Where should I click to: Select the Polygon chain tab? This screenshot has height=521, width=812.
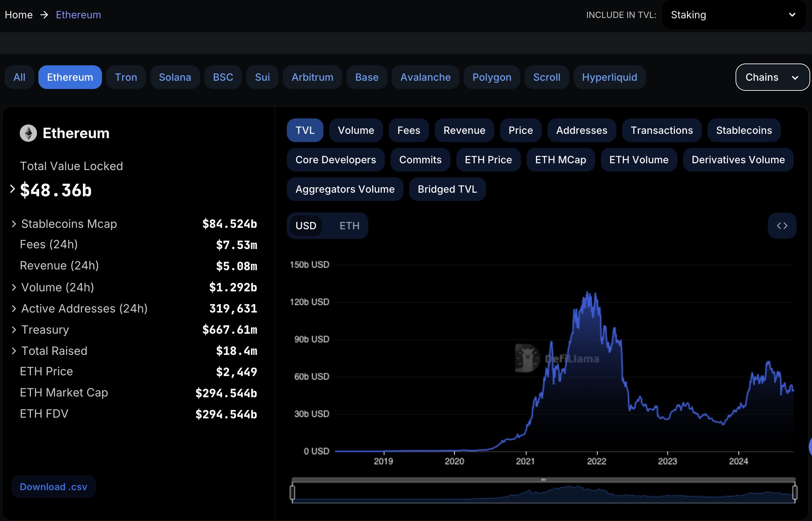point(492,77)
